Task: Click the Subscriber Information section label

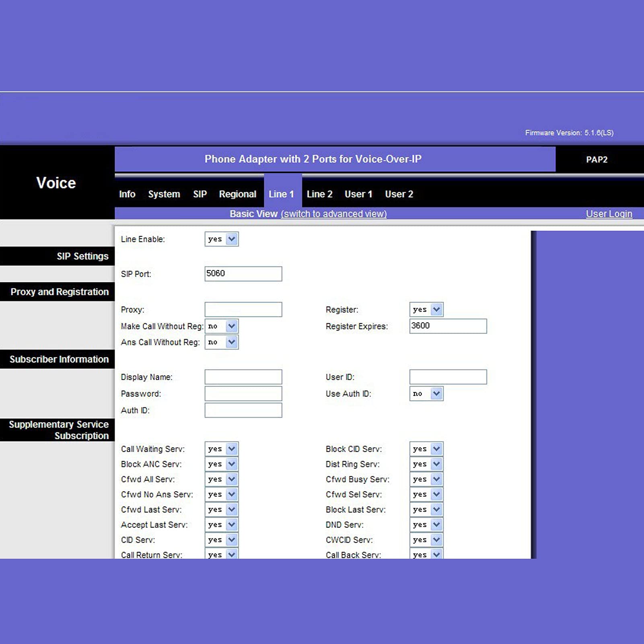Action: click(59, 359)
